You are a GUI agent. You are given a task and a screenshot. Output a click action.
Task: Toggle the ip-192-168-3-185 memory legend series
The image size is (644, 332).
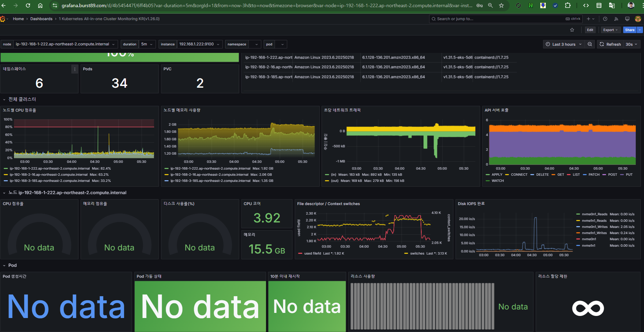click(210, 181)
